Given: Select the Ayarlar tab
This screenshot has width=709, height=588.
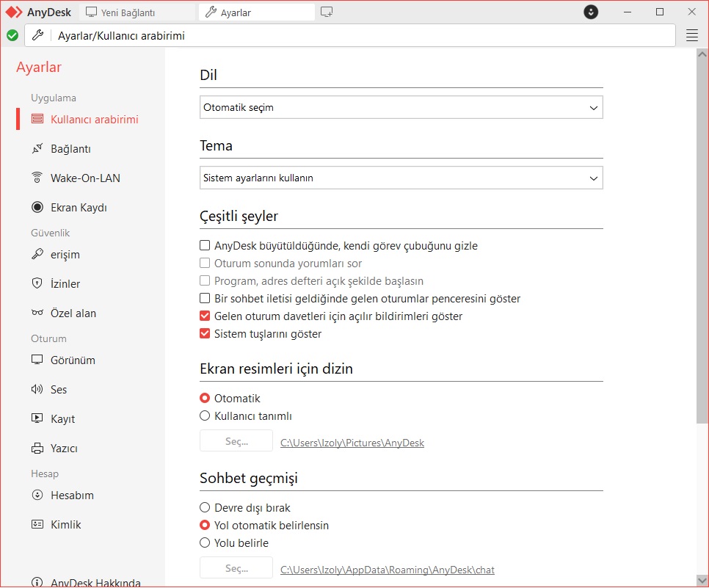Looking at the screenshot, I should pyautogui.click(x=257, y=12).
